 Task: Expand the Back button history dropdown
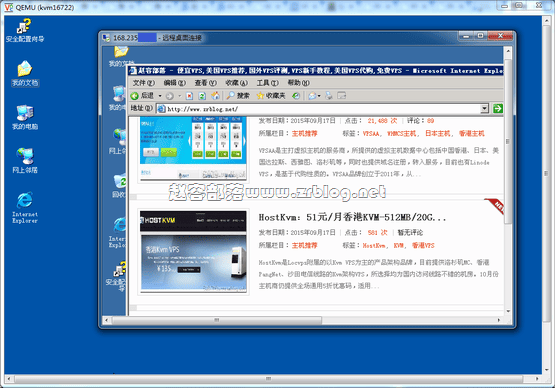[x=160, y=96]
